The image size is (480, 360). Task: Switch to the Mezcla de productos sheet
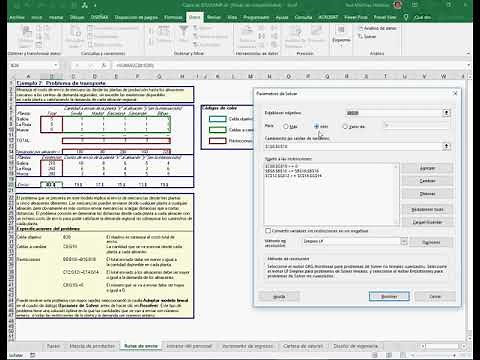click(92, 346)
